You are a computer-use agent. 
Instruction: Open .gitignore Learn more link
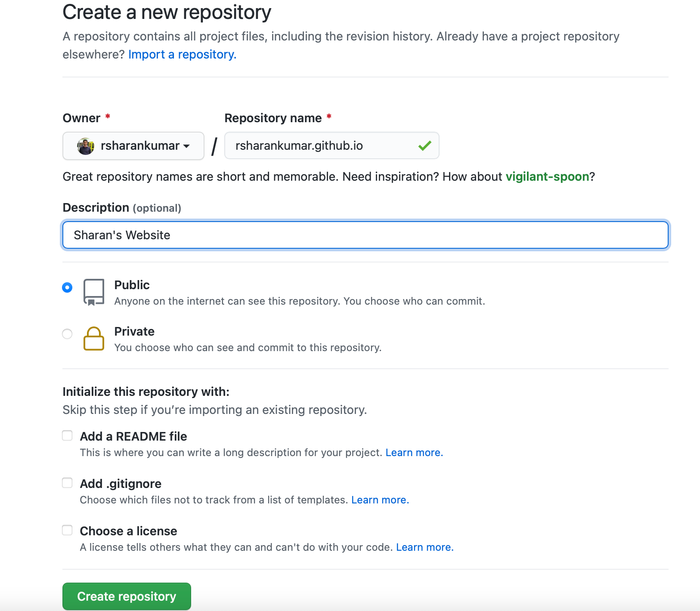tap(380, 500)
